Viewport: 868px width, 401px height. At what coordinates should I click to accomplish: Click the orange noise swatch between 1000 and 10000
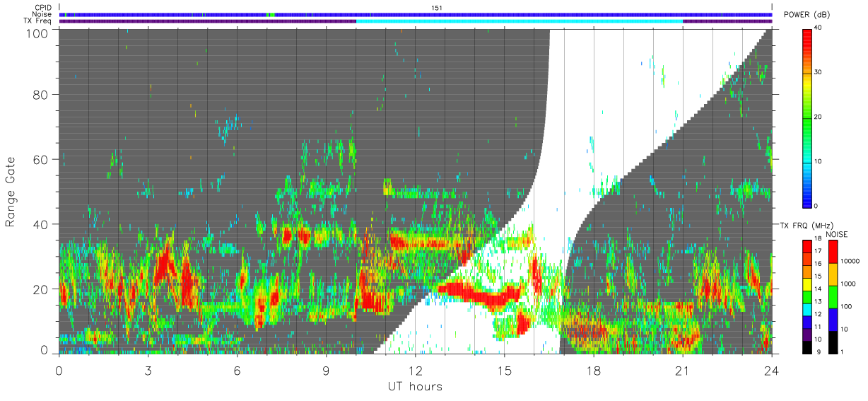click(x=833, y=274)
